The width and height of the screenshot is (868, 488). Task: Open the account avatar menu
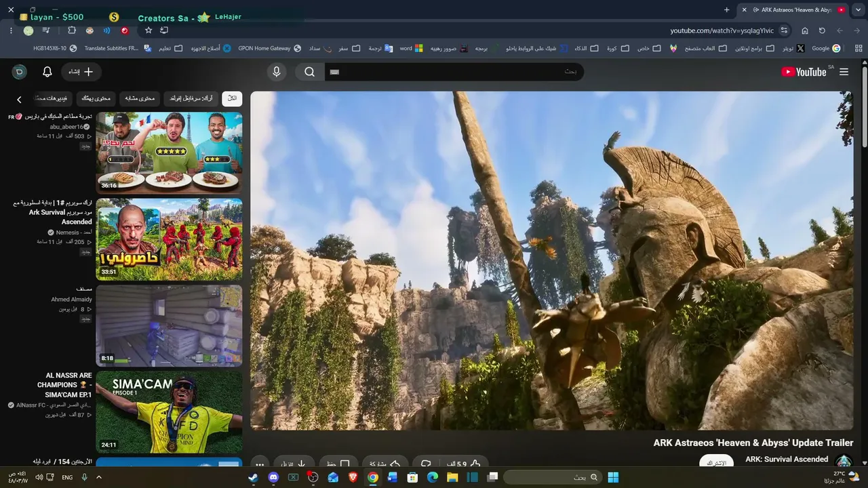20,72
